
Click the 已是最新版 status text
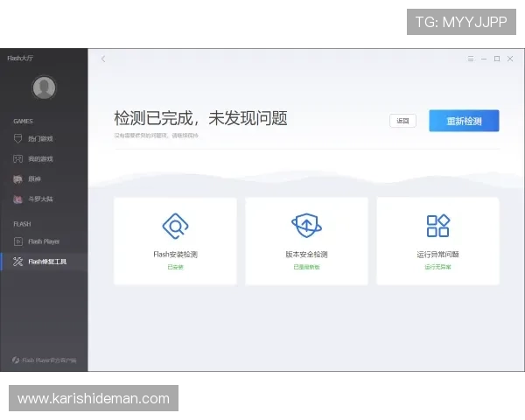pyautogui.click(x=307, y=267)
